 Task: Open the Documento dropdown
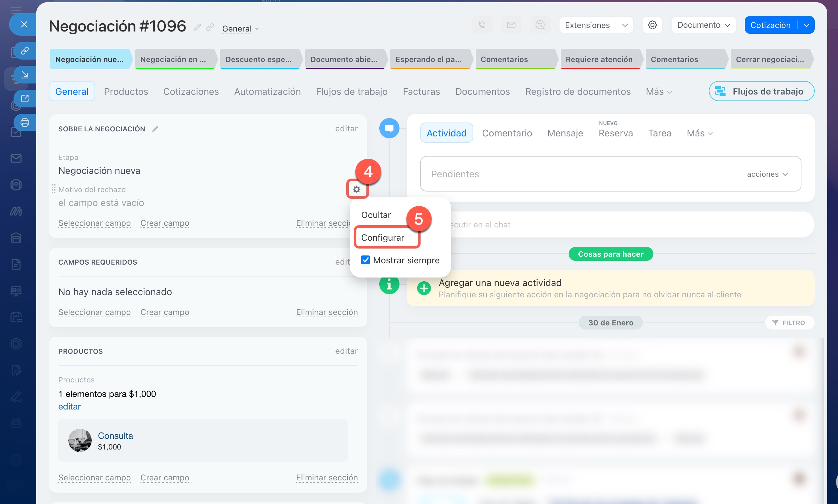point(703,25)
